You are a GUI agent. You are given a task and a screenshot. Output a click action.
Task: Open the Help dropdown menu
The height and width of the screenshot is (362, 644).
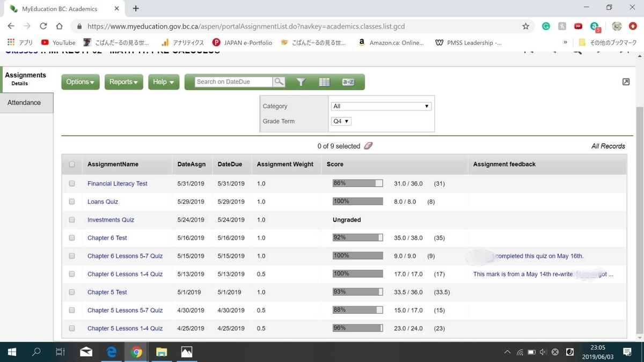point(164,82)
